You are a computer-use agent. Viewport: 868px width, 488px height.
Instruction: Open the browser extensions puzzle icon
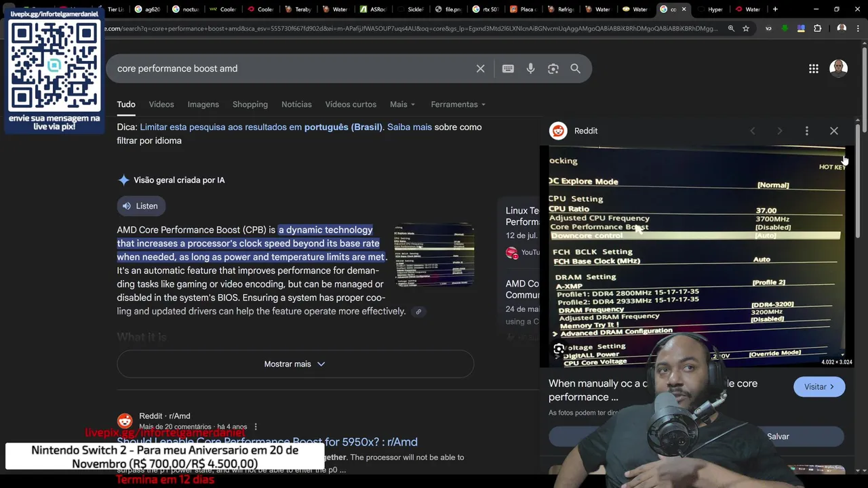coord(817,28)
